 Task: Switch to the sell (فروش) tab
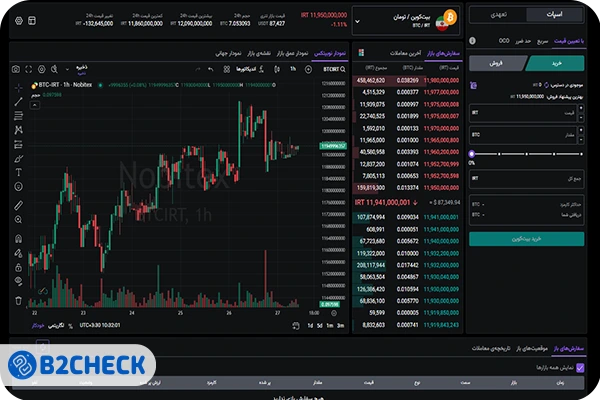(x=497, y=62)
